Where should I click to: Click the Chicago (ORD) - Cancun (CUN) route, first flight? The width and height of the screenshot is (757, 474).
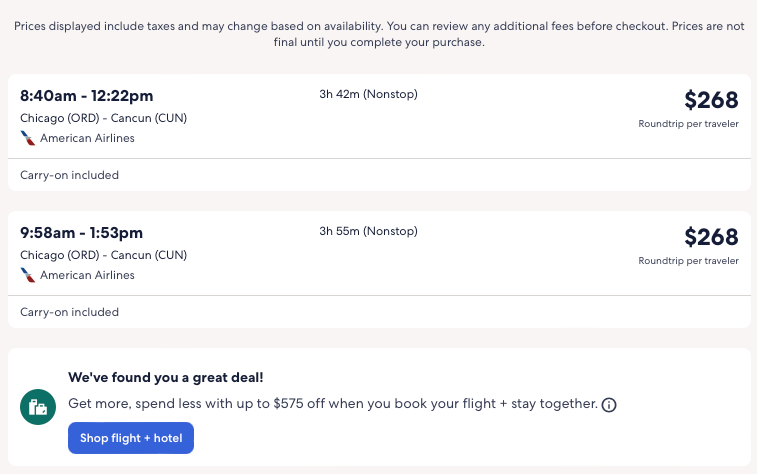point(103,118)
